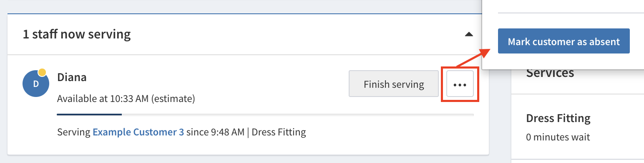
Task: Click the "since 9:48 AM" timestamp
Action: tap(215, 132)
